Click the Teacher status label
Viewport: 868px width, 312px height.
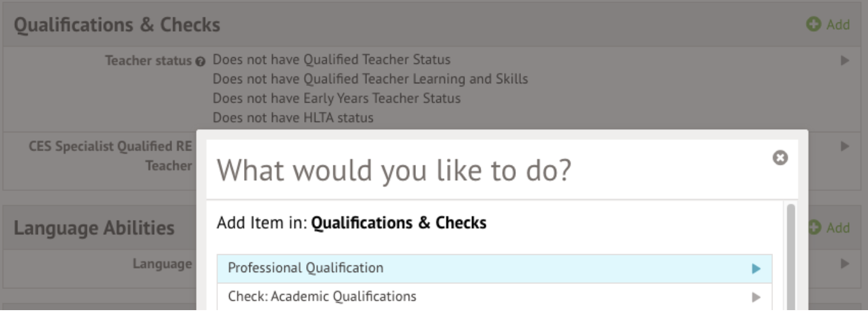(x=148, y=61)
